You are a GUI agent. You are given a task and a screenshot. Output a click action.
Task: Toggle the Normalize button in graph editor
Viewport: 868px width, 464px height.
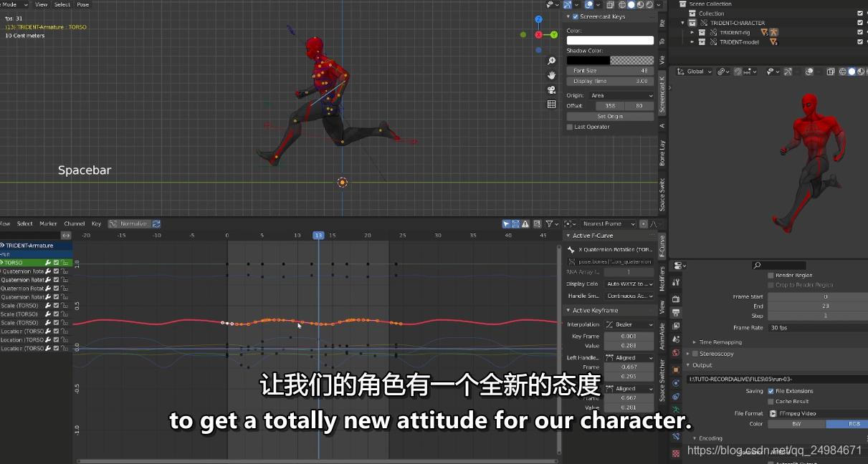click(x=129, y=223)
